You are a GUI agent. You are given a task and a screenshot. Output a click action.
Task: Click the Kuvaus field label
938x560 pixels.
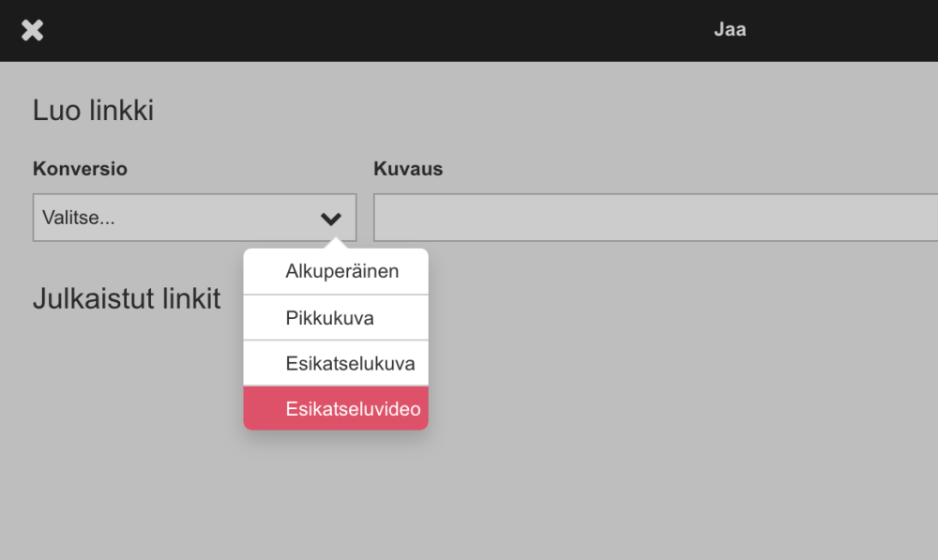pyautogui.click(x=408, y=169)
